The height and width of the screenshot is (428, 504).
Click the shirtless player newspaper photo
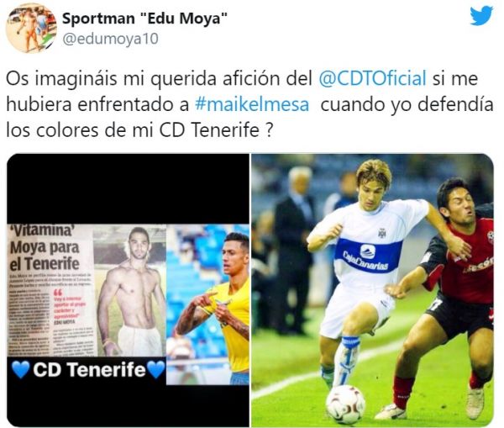click(130, 290)
